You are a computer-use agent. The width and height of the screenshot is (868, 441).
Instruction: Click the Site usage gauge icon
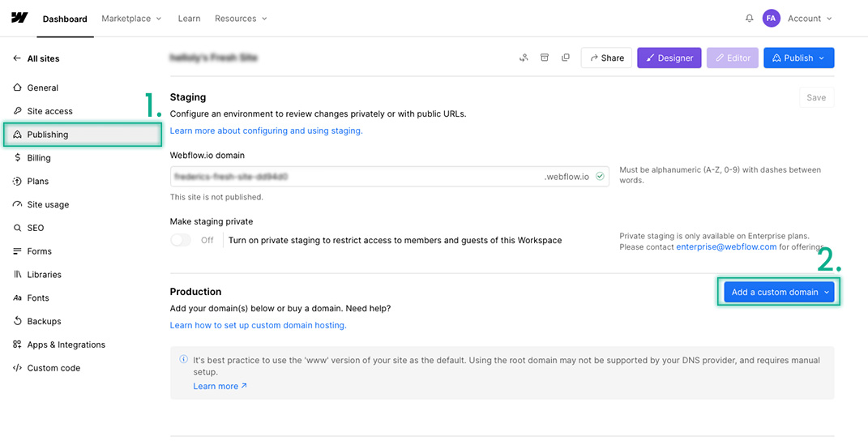pos(16,204)
